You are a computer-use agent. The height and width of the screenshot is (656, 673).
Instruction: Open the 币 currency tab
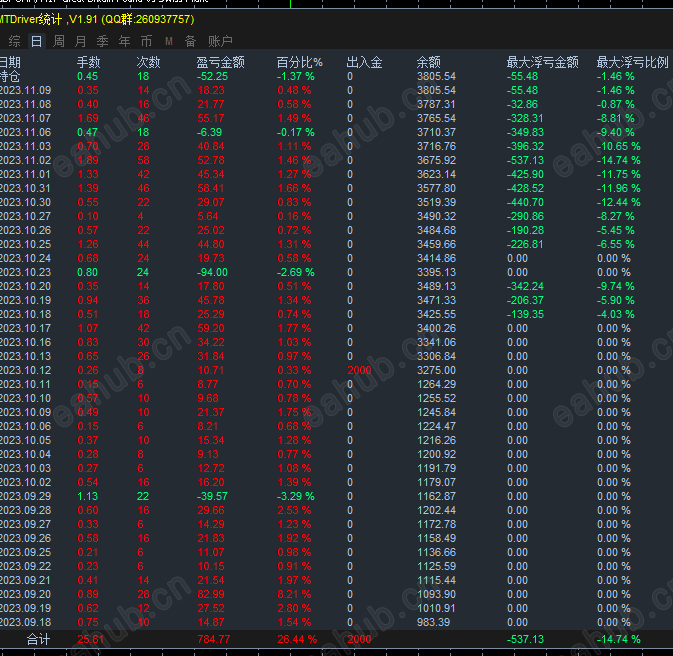(146, 41)
